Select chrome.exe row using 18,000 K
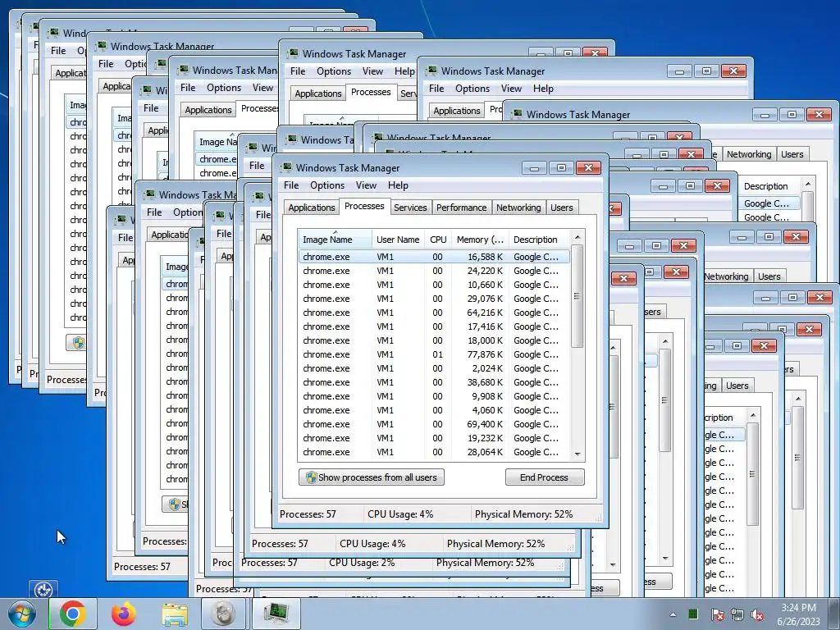This screenshot has height=630, width=840. (434, 340)
